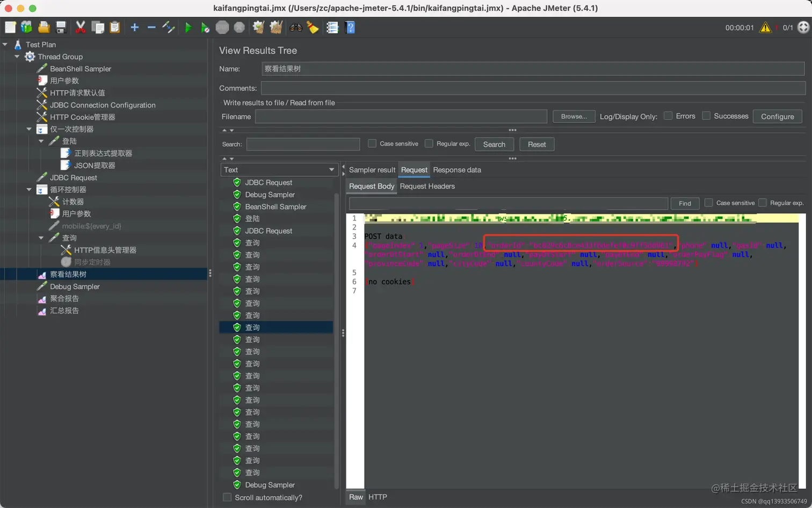This screenshot has height=508, width=812.
Task: Click the Filename input field
Action: (401, 117)
